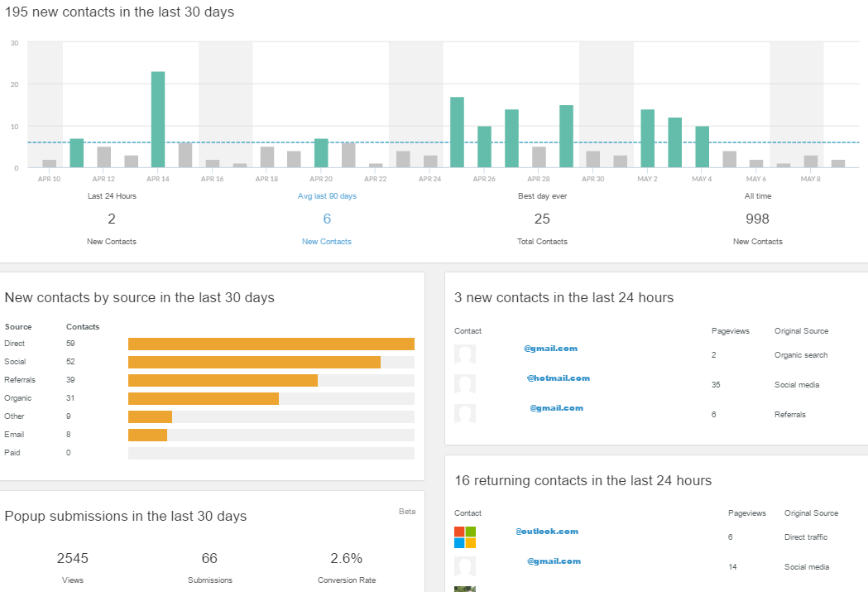
Task: Select the 'Avg last 90 days' label
Action: pyautogui.click(x=327, y=196)
